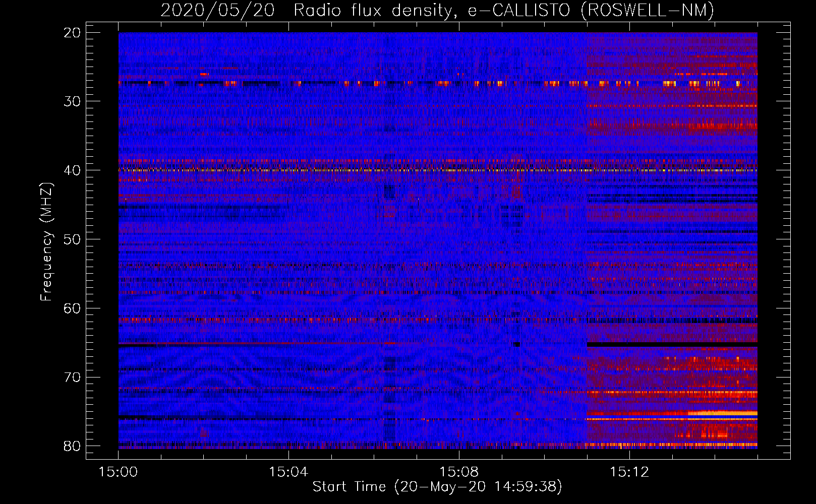This screenshot has height=504, width=816.
Task: Click the black horizontal band near 65 MHz after 15:11
Action: 672,345
